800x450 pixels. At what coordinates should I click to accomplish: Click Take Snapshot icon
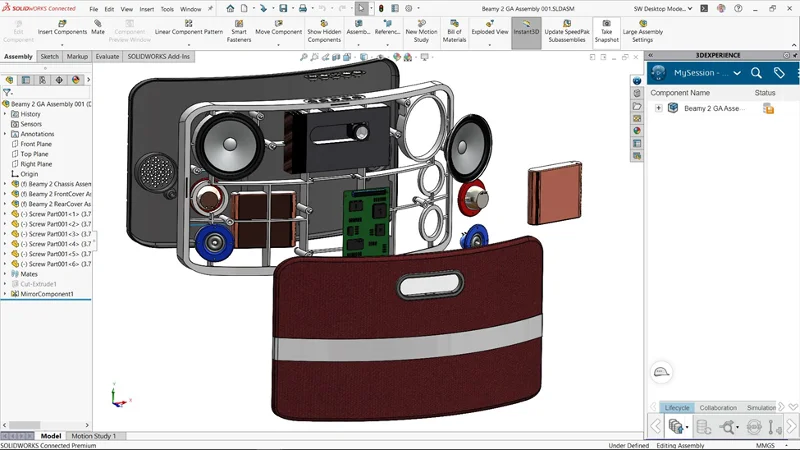[606, 30]
